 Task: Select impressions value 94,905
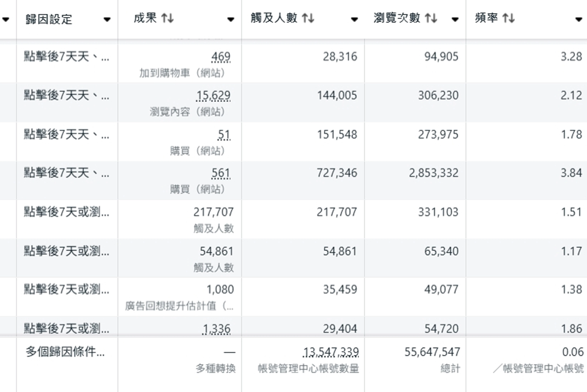[x=441, y=57]
